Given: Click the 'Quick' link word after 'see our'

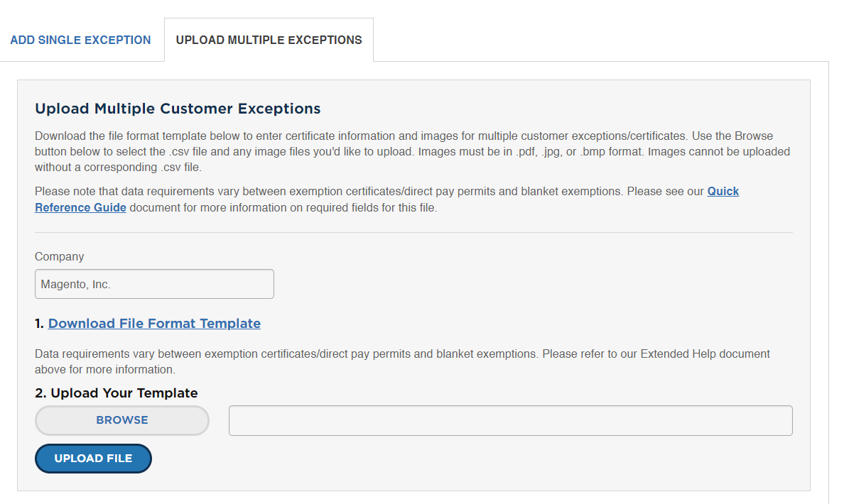Looking at the screenshot, I should 723,192.
